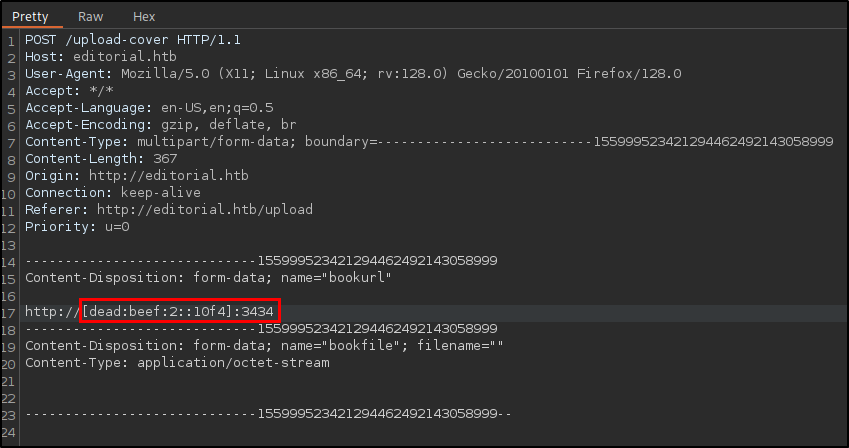Place cursor in the User-Agent header
The image size is (849, 448).
353,74
